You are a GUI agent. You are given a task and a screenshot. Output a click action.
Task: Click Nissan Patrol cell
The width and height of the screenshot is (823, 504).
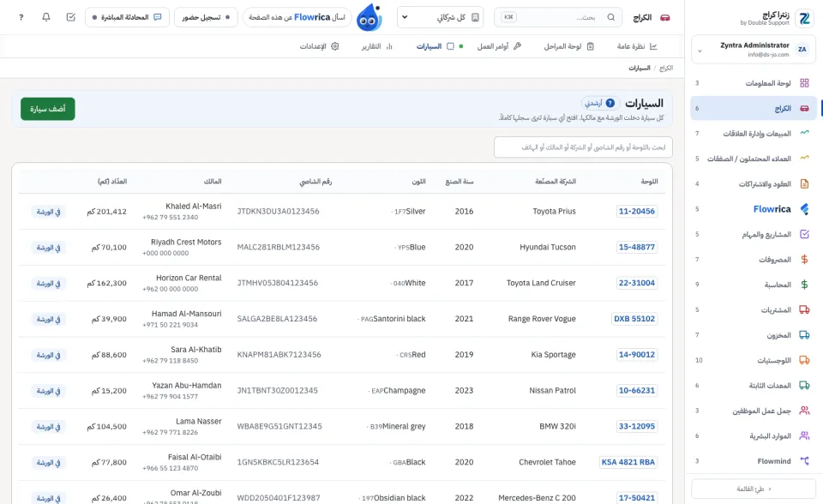tap(553, 391)
